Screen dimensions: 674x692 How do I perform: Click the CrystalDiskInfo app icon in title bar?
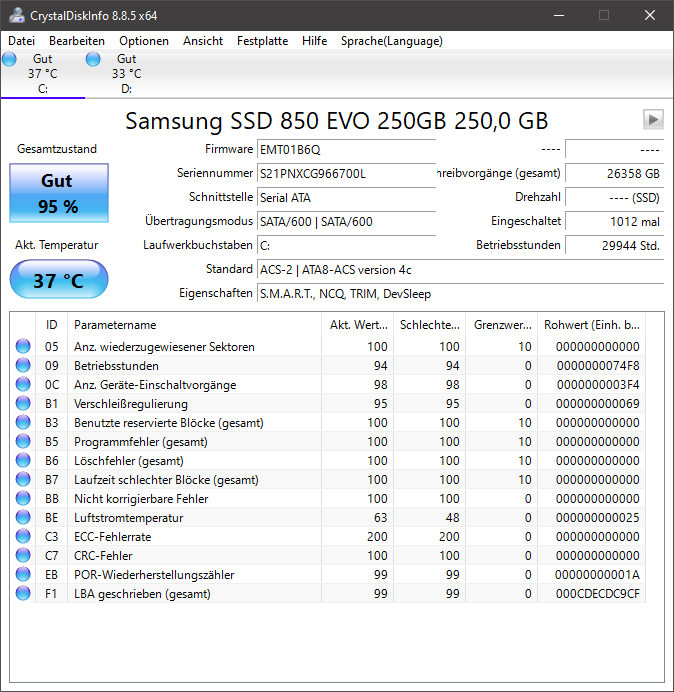17,15
